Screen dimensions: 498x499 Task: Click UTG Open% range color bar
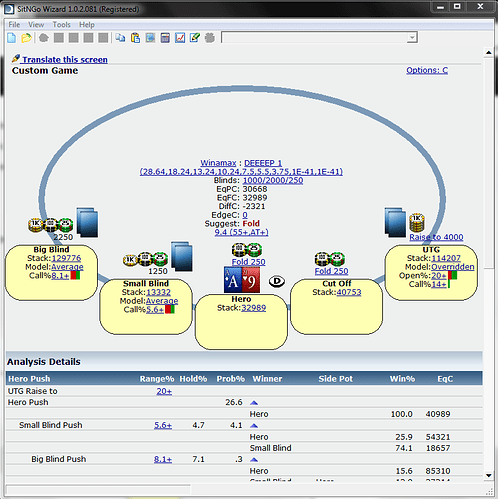[452, 275]
